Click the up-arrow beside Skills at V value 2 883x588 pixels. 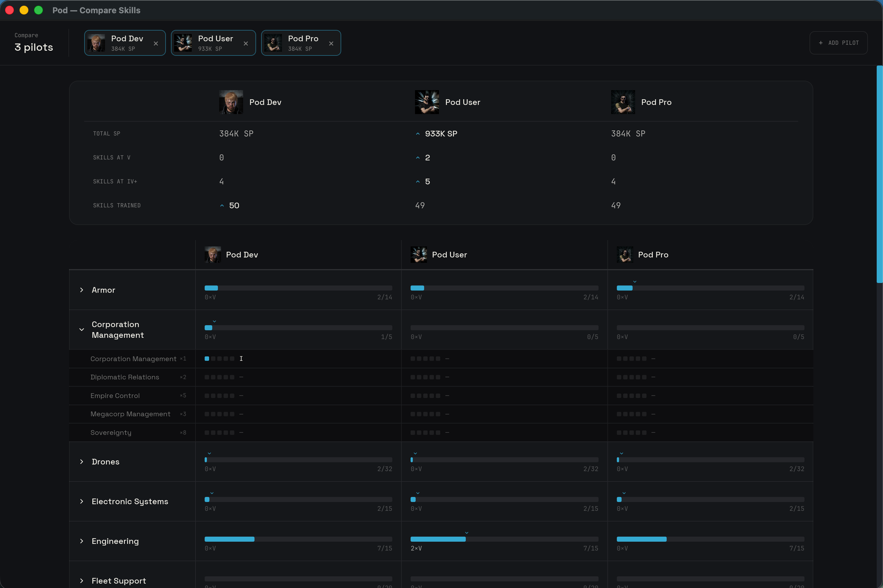[418, 158]
